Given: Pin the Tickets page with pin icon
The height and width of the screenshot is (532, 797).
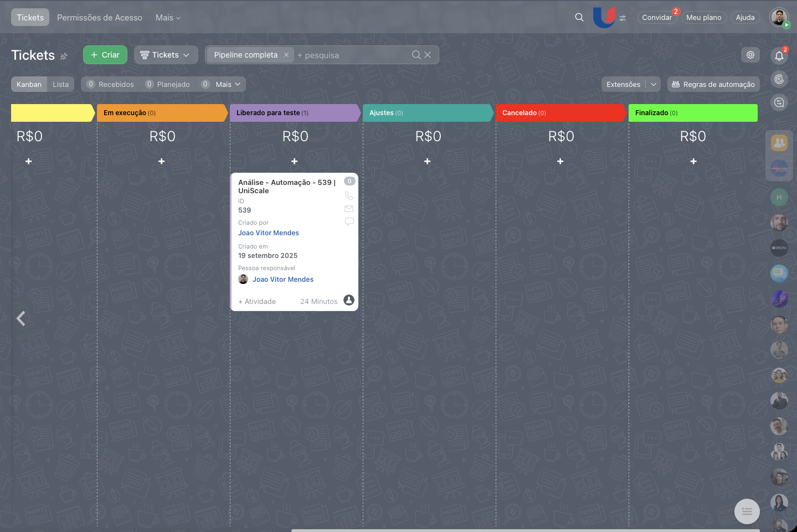Looking at the screenshot, I should (x=64, y=56).
